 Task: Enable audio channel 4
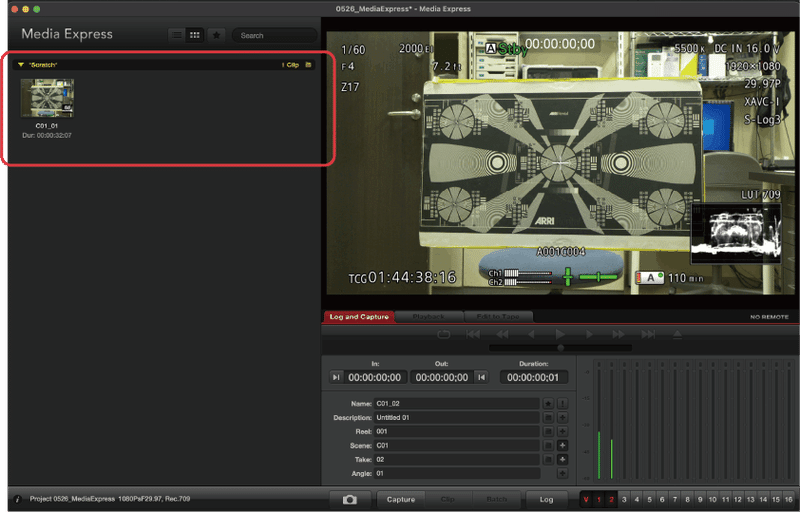(637, 500)
